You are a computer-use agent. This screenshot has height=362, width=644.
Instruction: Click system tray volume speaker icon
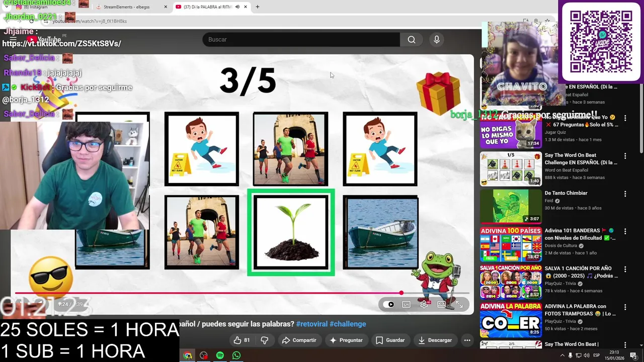click(x=587, y=355)
